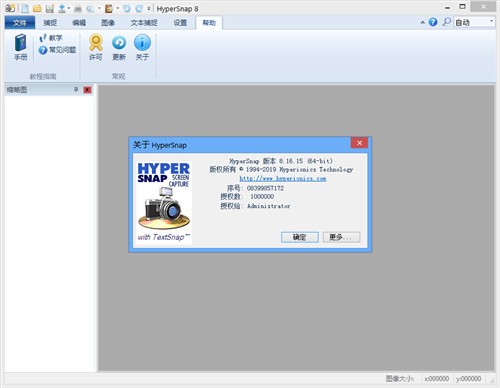This screenshot has width=500, height=388.
Task: Toggle the pin on 缩略图 panel
Action: coord(76,89)
